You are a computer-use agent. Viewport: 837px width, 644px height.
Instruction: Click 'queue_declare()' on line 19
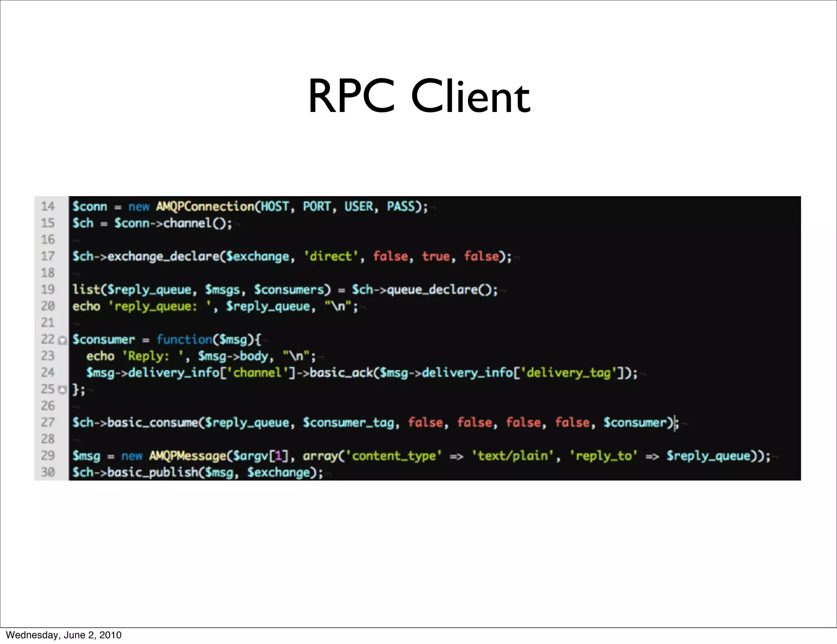439,290
